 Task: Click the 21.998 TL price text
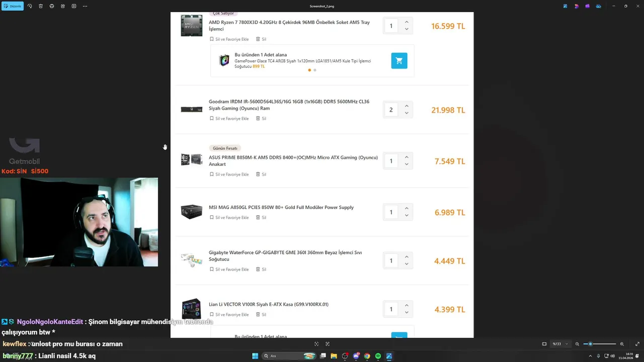click(448, 110)
